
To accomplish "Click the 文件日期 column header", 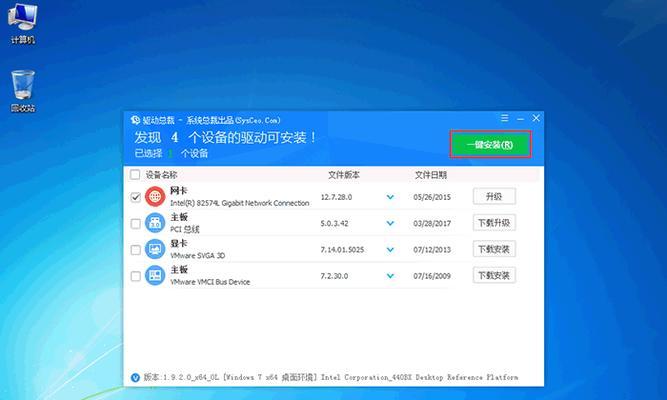I will click(431, 175).
